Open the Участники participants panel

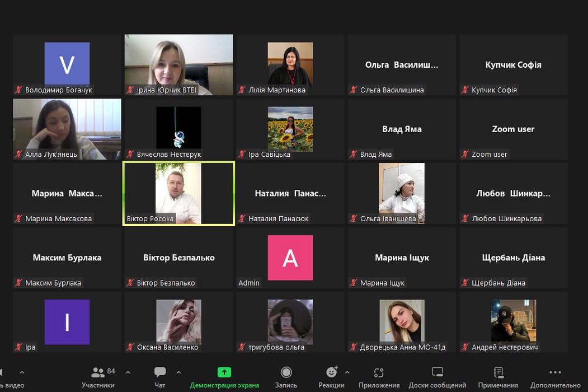click(x=98, y=376)
